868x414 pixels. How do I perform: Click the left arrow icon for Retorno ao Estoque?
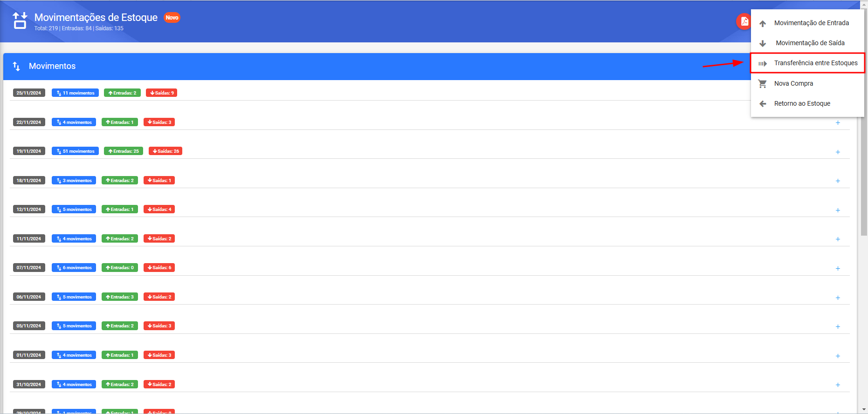point(763,103)
